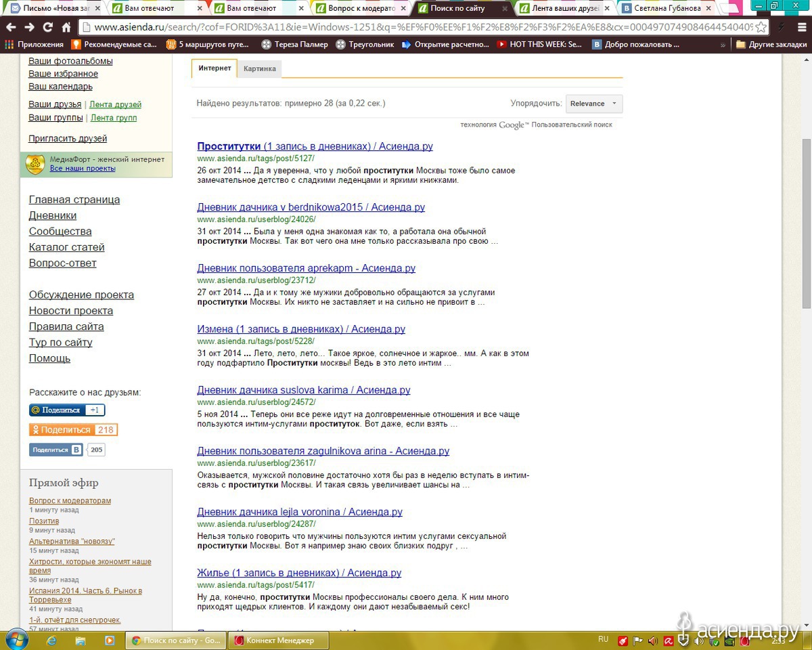
Task: Open Лента групп link
Action: pyautogui.click(x=114, y=118)
